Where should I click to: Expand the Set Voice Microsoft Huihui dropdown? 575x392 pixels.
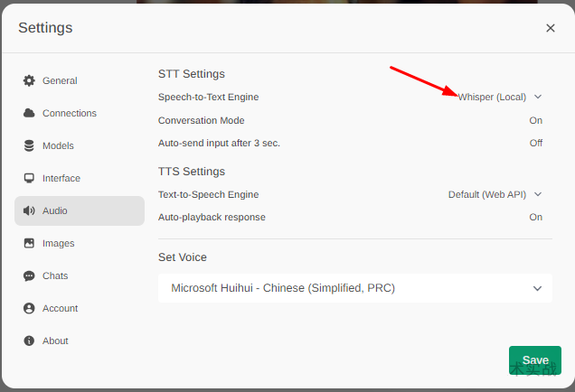coord(354,288)
